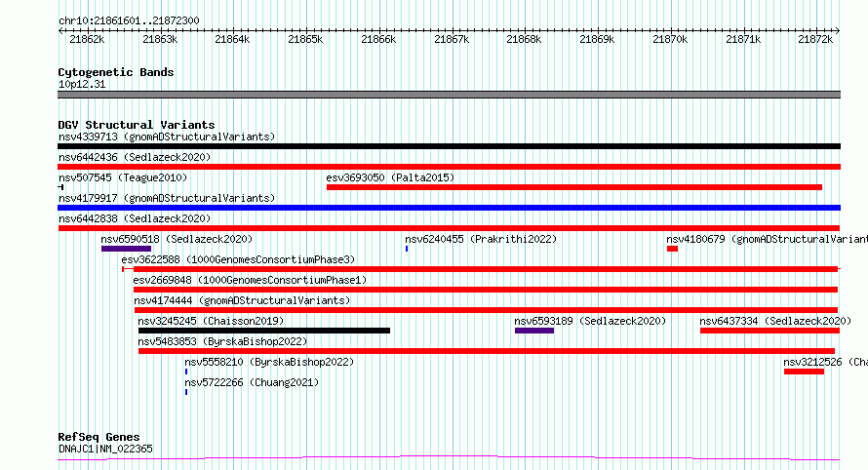Select the red nsv6442838 variant bar
This screenshot has width=868, height=470.
coord(449,228)
